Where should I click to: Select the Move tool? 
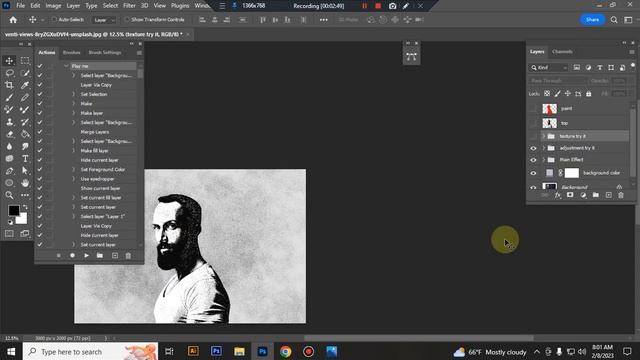tap(9, 61)
